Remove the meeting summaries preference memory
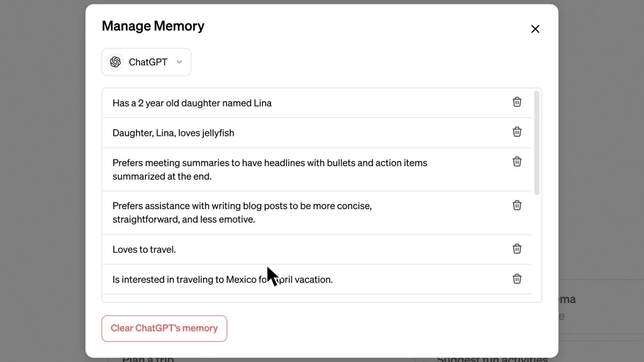The width and height of the screenshot is (644, 362). point(517,161)
